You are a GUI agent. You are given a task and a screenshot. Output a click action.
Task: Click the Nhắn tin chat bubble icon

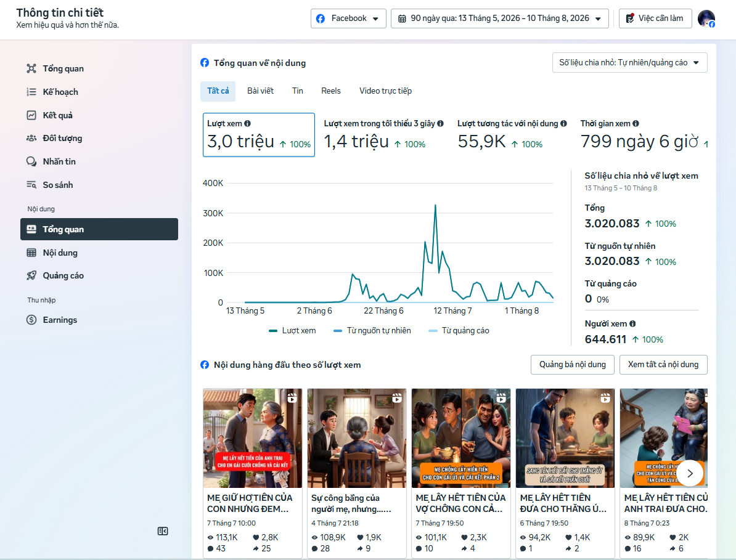31,161
